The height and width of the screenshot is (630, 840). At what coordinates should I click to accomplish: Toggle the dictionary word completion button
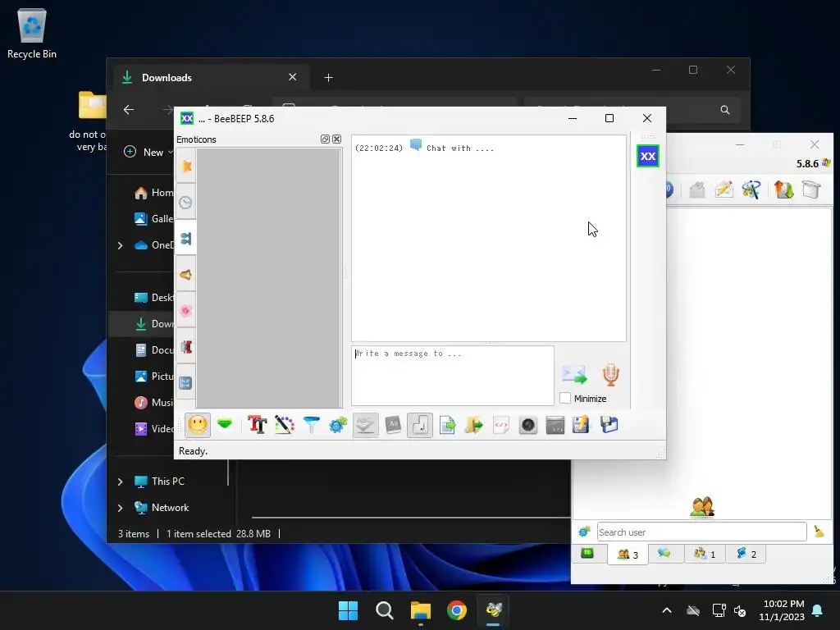393,426
